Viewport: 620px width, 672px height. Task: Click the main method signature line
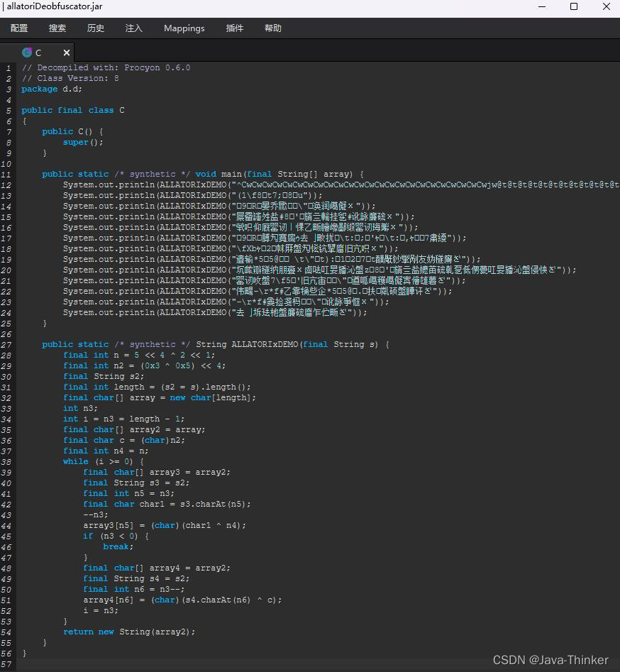(x=203, y=174)
